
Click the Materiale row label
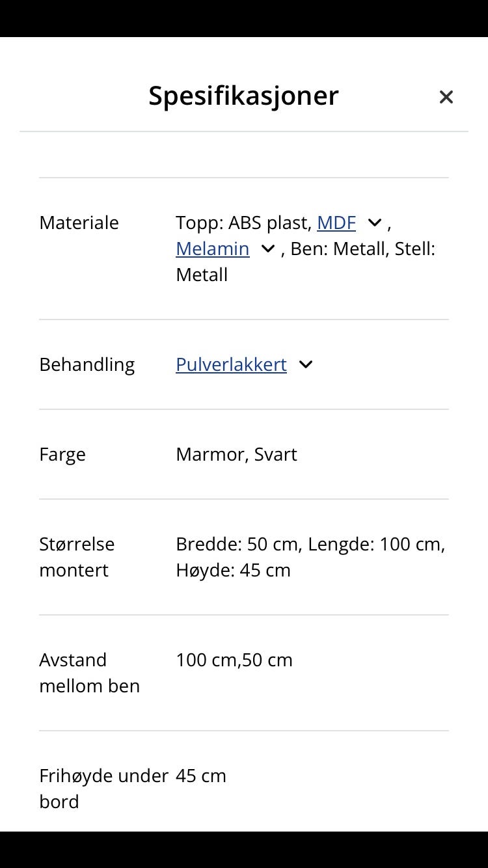click(79, 223)
